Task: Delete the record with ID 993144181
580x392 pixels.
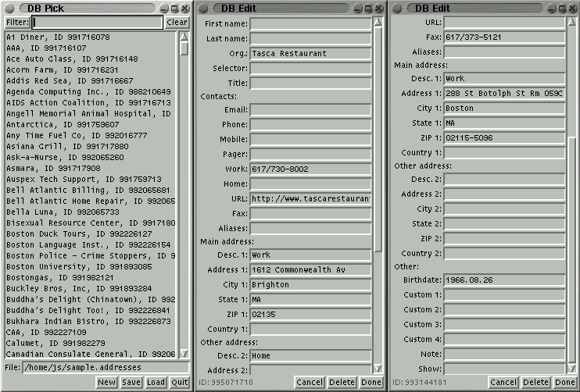Action: pyautogui.click(x=536, y=382)
